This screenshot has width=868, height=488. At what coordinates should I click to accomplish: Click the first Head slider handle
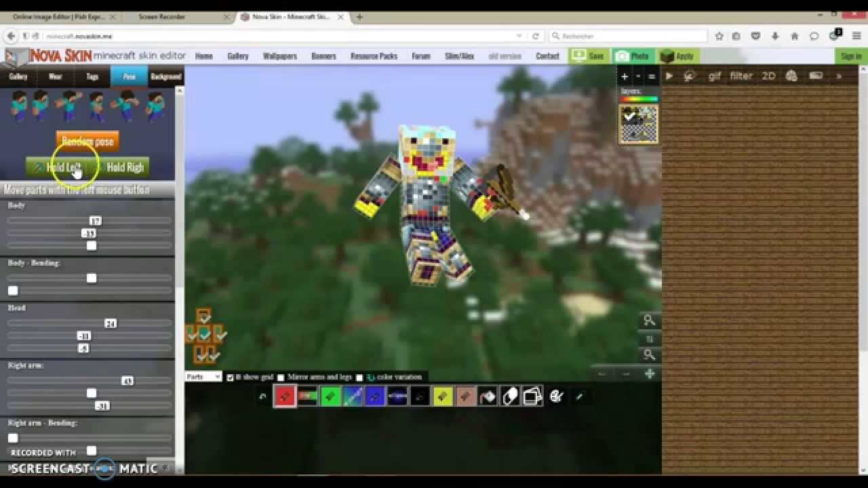(111, 324)
